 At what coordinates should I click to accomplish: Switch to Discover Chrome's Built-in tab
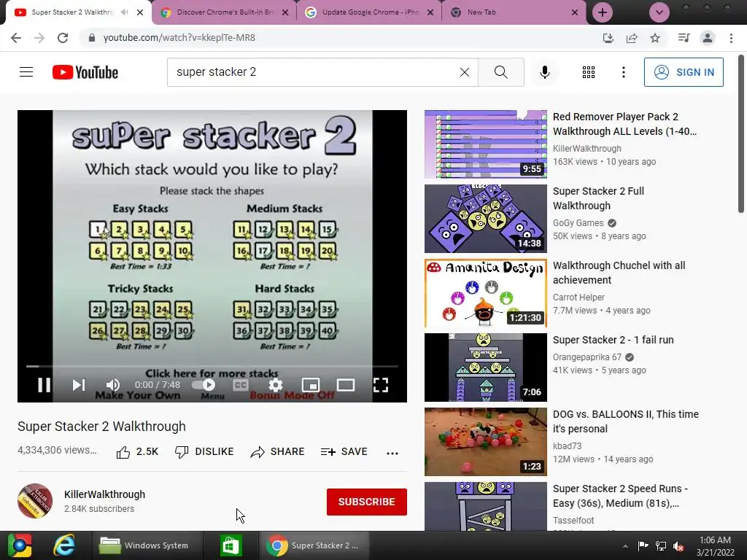tap(224, 12)
